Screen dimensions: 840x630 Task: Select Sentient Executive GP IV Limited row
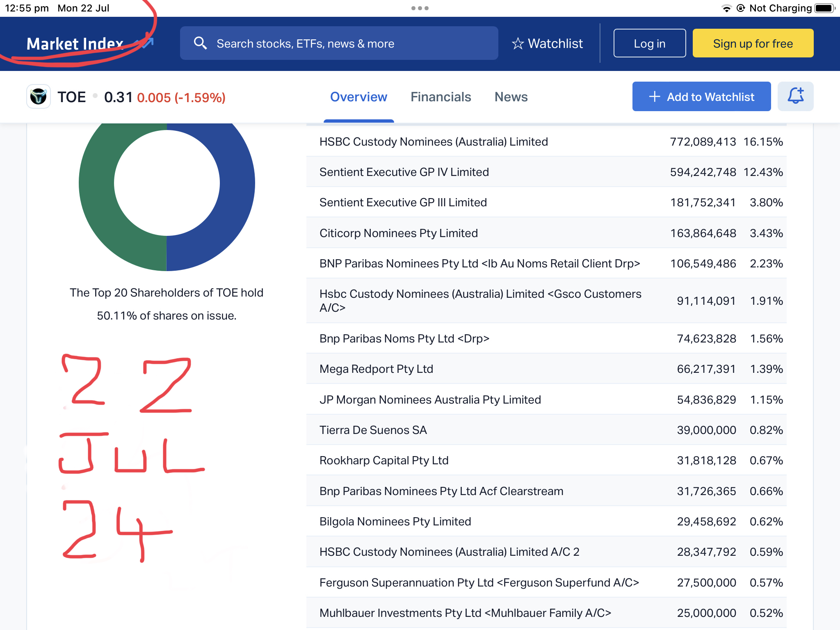tap(546, 172)
